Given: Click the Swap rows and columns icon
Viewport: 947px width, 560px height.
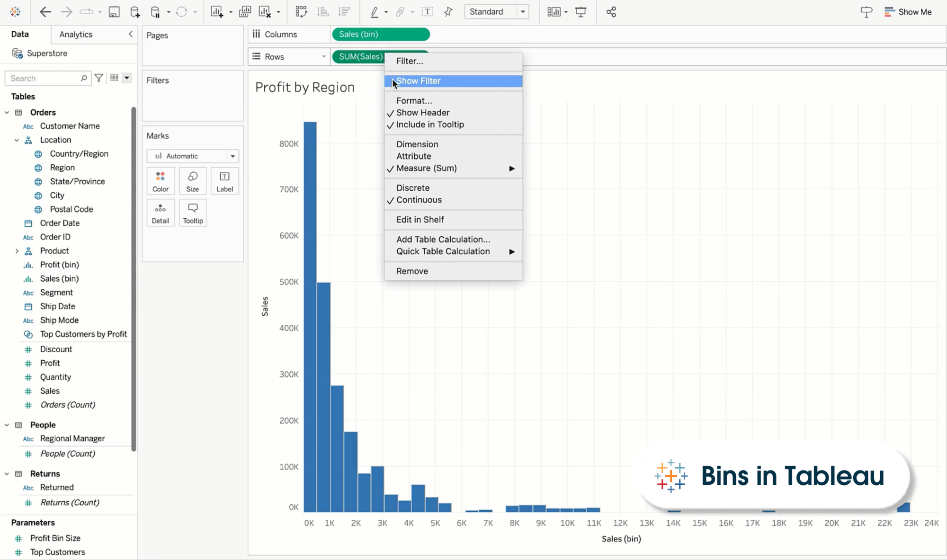Looking at the screenshot, I should pos(302,12).
